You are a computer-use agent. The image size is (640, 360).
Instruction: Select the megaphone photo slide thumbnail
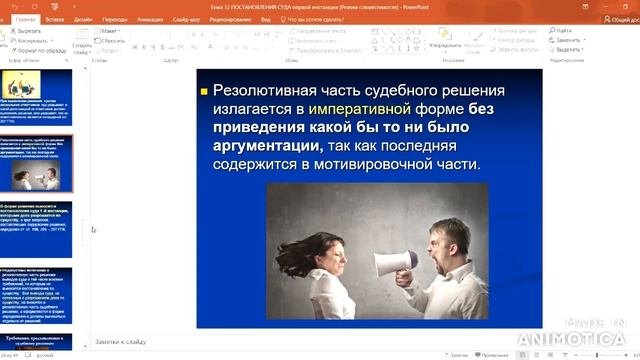click(x=36, y=164)
